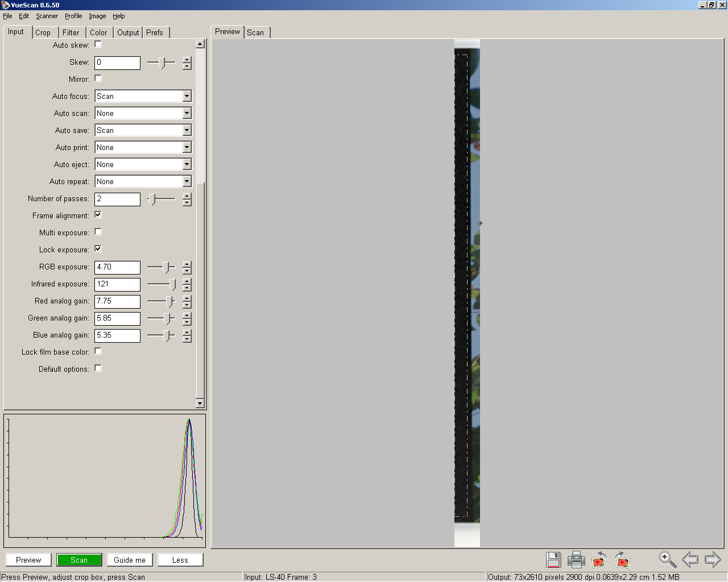Click the VueScan title bar icon
Image resolution: width=728 pixels, height=582 pixels.
click(5, 5)
